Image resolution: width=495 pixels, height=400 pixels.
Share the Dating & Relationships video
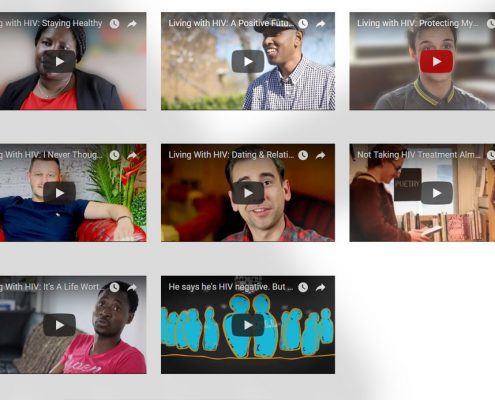pyautogui.click(x=320, y=155)
